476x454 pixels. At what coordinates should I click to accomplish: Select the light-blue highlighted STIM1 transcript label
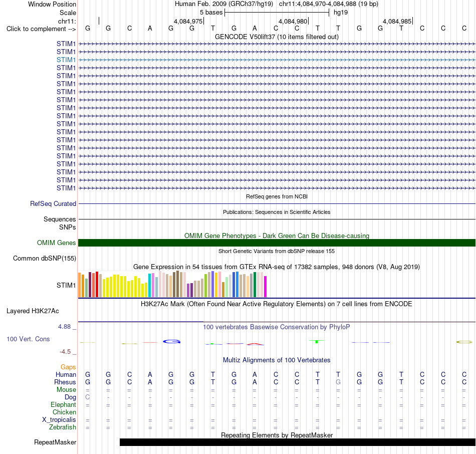pos(66,60)
